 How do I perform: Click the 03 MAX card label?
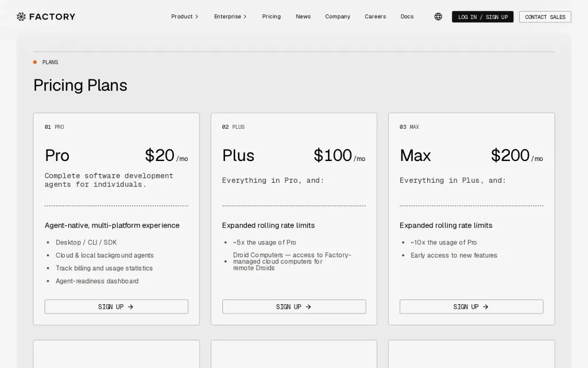[x=409, y=127]
